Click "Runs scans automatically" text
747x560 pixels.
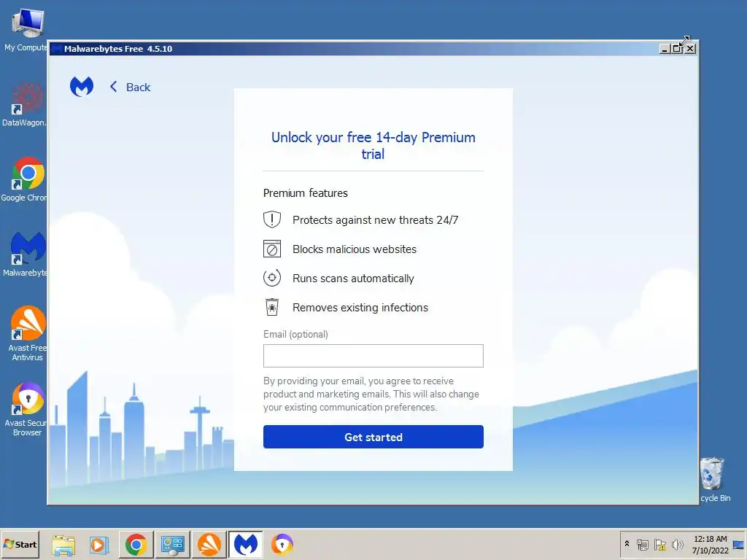pyautogui.click(x=353, y=279)
